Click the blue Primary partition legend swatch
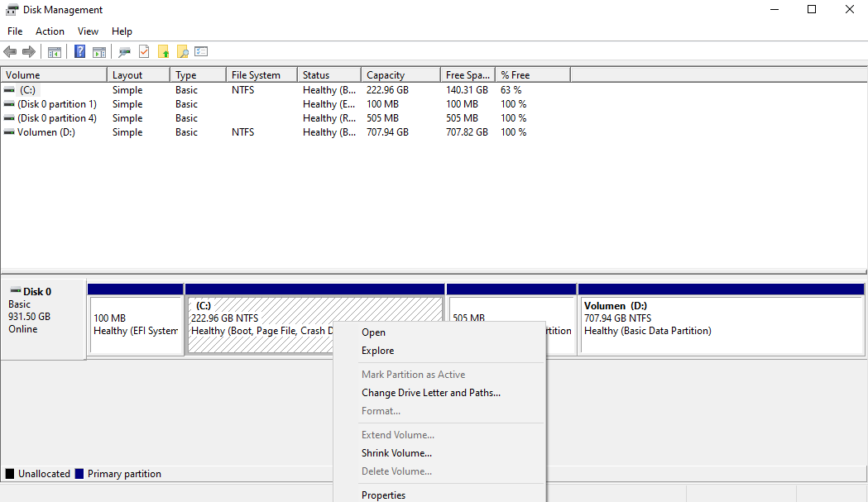Viewport: 868px width, 502px height. point(79,474)
